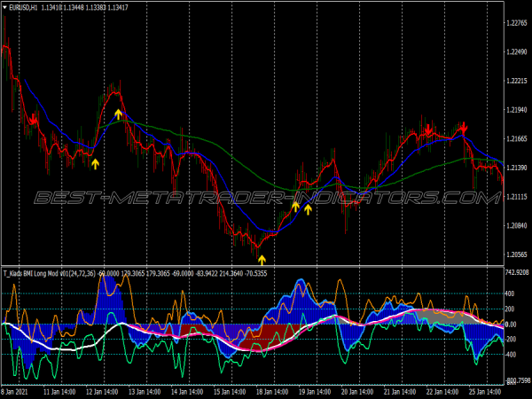
Task: Click the 12 Jan 14:00 time label
Action: 102,392
